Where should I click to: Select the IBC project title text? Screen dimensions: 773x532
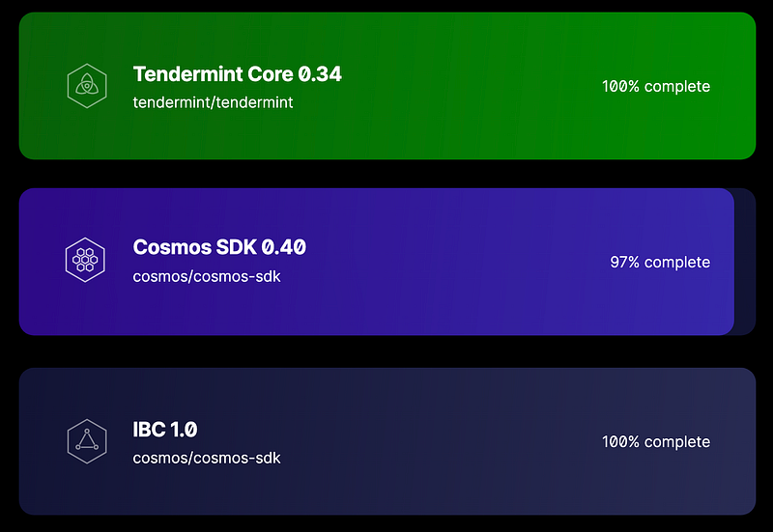click(164, 430)
